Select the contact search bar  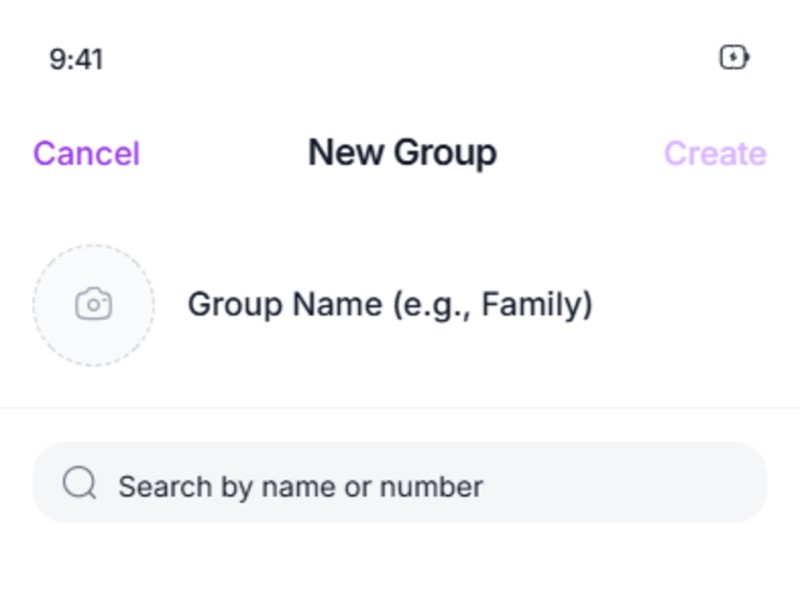coord(400,484)
